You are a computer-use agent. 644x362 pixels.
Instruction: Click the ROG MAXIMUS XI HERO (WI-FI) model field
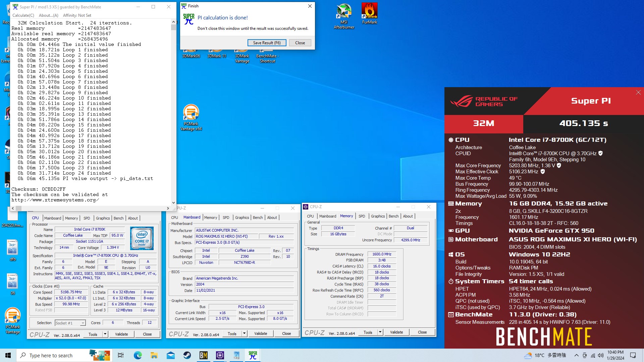(x=226, y=236)
